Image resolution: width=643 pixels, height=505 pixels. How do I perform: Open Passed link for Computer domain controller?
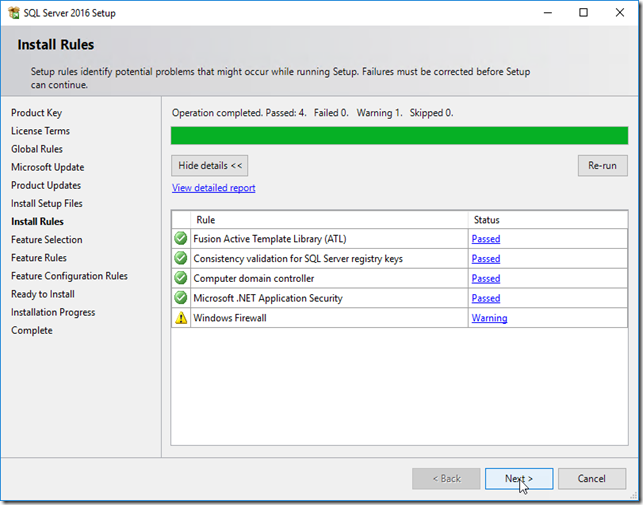(486, 279)
